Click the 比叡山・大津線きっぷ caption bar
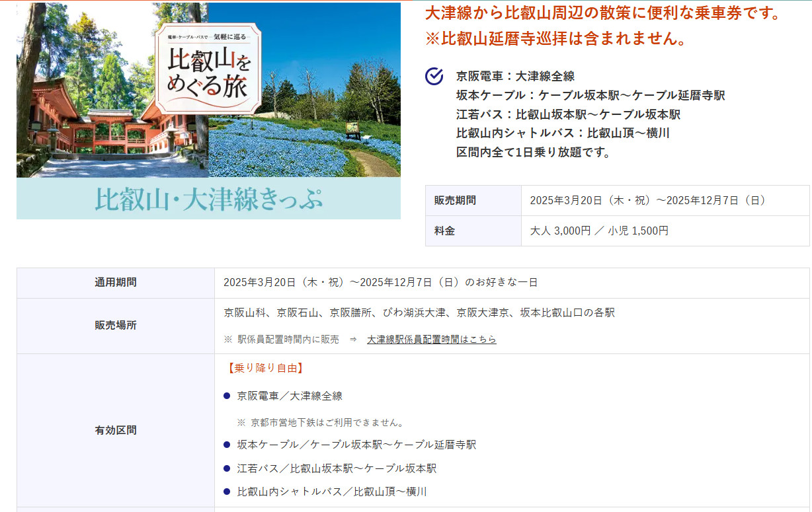 pos(208,199)
